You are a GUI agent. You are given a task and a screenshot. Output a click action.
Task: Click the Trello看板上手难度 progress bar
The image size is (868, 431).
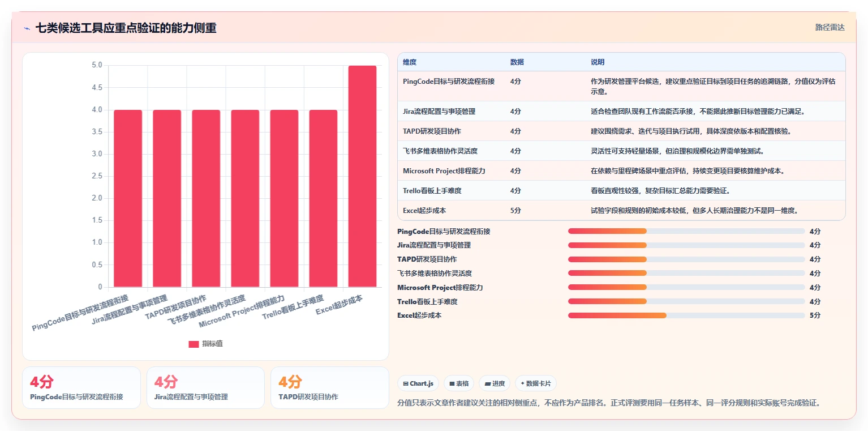686,301
